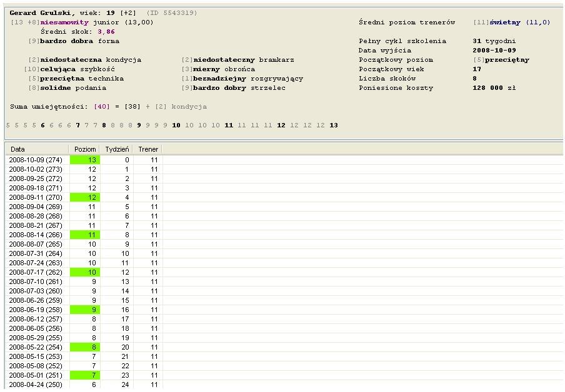Click the date cell 2008-05-15 (253)
565x392 pixels.
tap(36, 356)
